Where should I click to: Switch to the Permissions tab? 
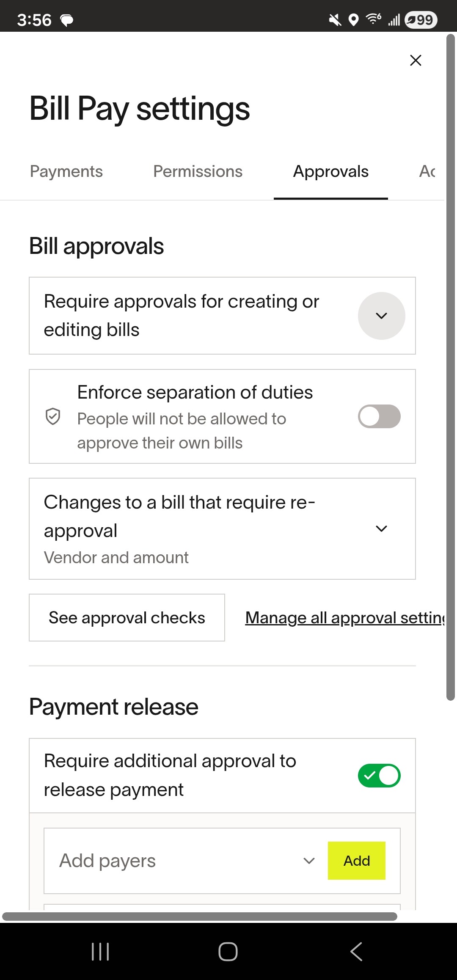(198, 171)
